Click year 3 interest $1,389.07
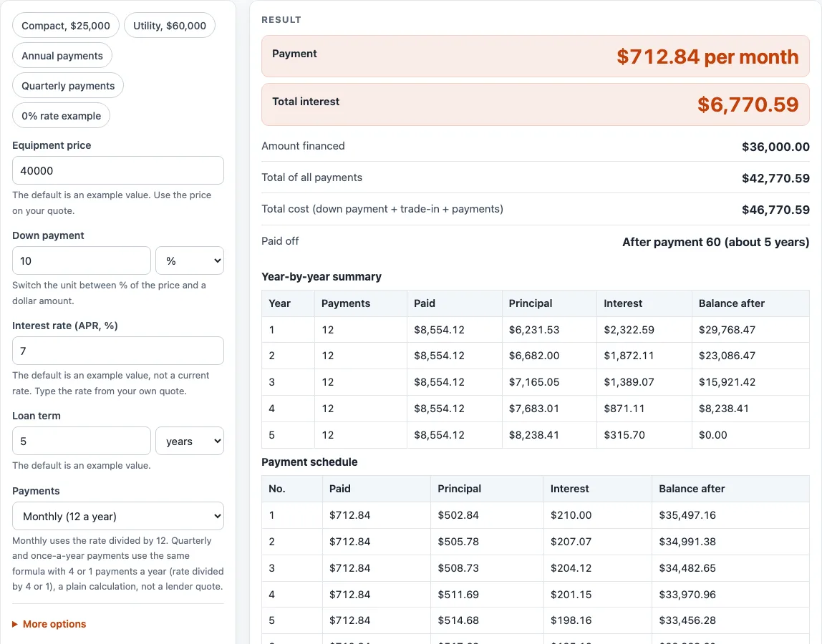Image resolution: width=822 pixels, height=644 pixels. pos(629,382)
